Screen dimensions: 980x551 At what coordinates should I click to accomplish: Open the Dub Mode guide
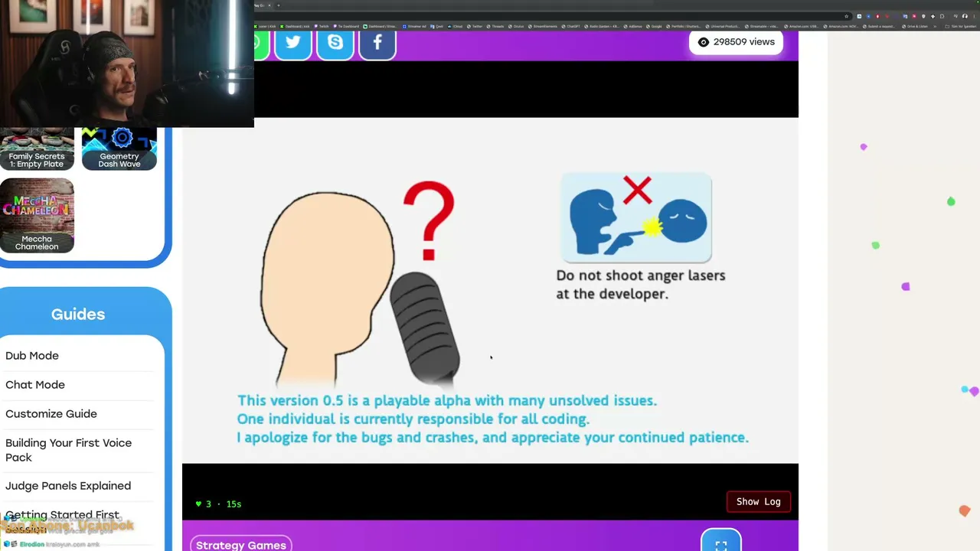coord(32,356)
